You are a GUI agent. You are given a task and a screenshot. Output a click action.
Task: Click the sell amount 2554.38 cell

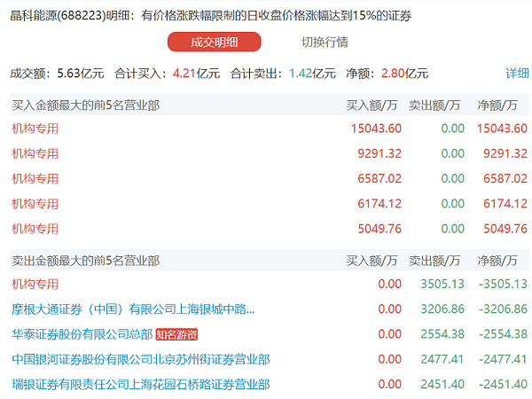click(442, 334)
